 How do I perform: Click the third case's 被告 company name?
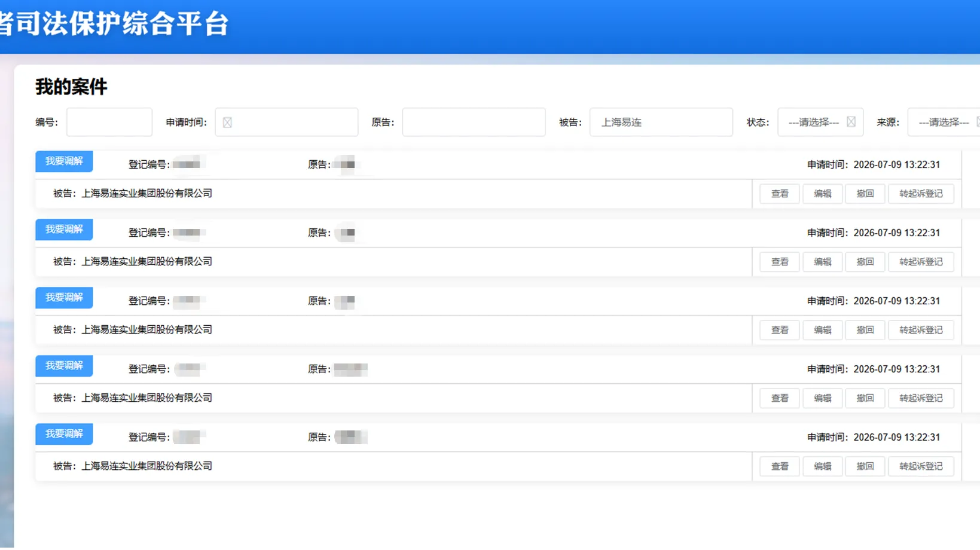146,330
